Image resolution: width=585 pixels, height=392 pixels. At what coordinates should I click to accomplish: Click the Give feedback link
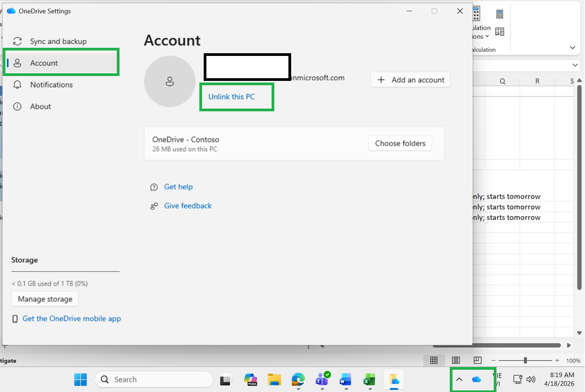[x=187, y=206]
